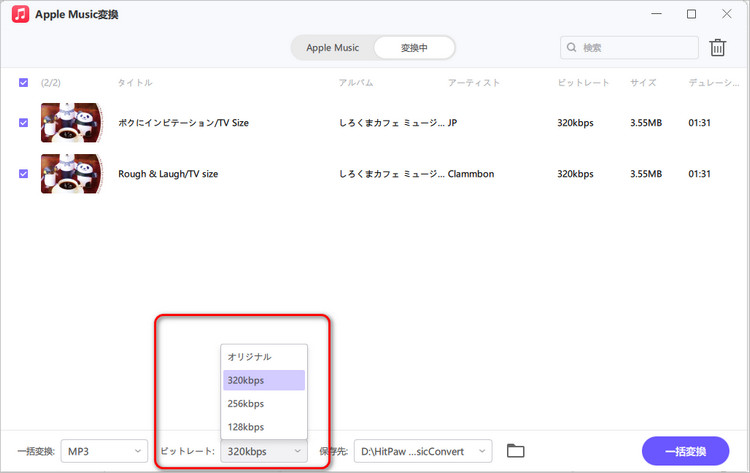Screen dimensions: 750x473
Task: Click album cell in ボクにインビテーション row
Action: (x=391, y=123)
